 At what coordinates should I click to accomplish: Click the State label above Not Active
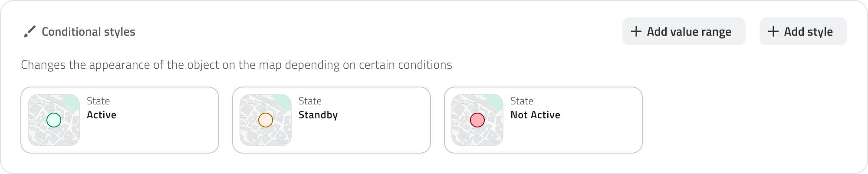(522, 101)
